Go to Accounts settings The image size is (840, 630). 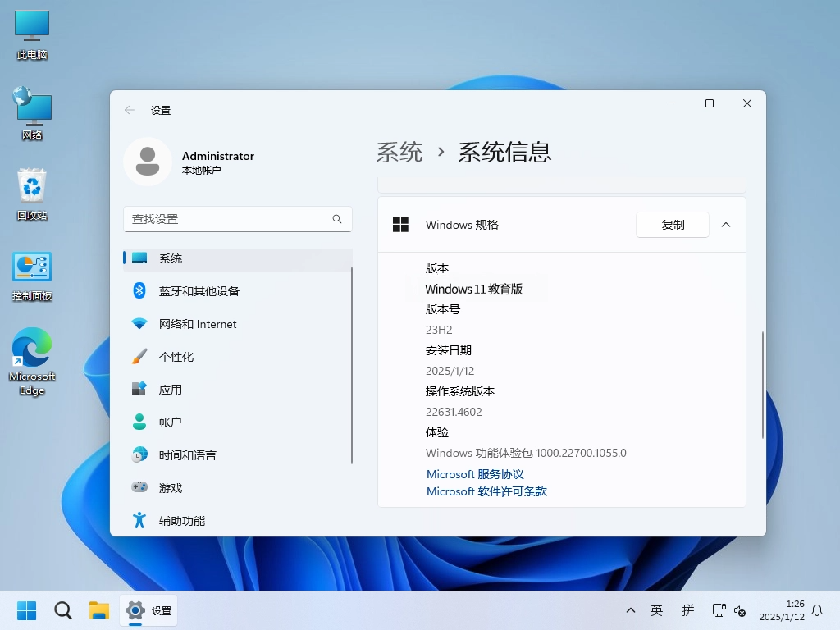[x=170, y=422]
